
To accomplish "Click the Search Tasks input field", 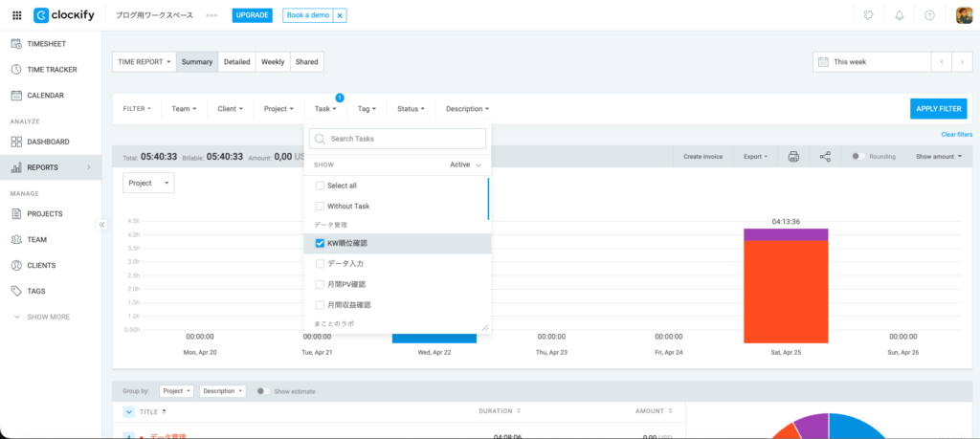I will tap(402, 139).
